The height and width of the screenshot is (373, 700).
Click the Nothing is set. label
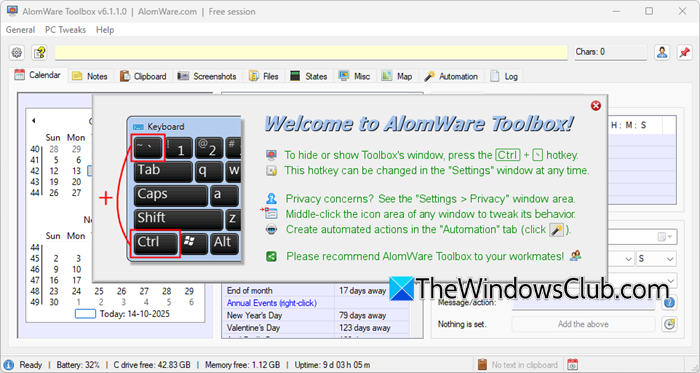(462, 324)
